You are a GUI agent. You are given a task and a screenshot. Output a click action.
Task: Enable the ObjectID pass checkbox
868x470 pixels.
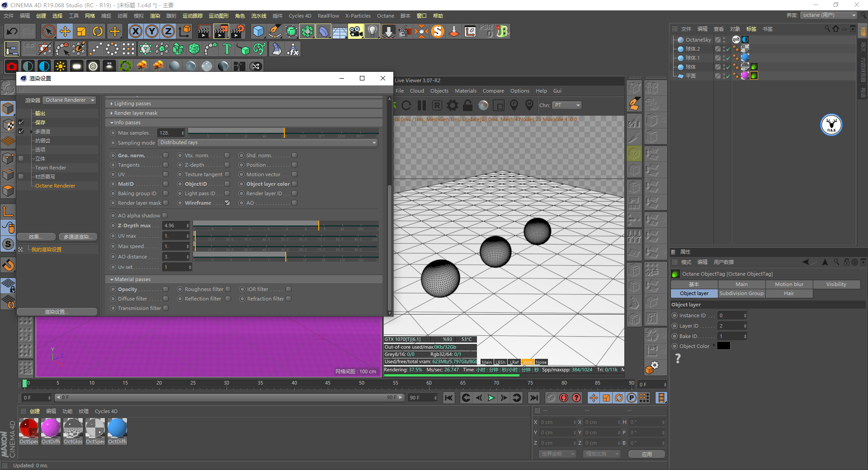pyautogui.click(x=227, y=184)
